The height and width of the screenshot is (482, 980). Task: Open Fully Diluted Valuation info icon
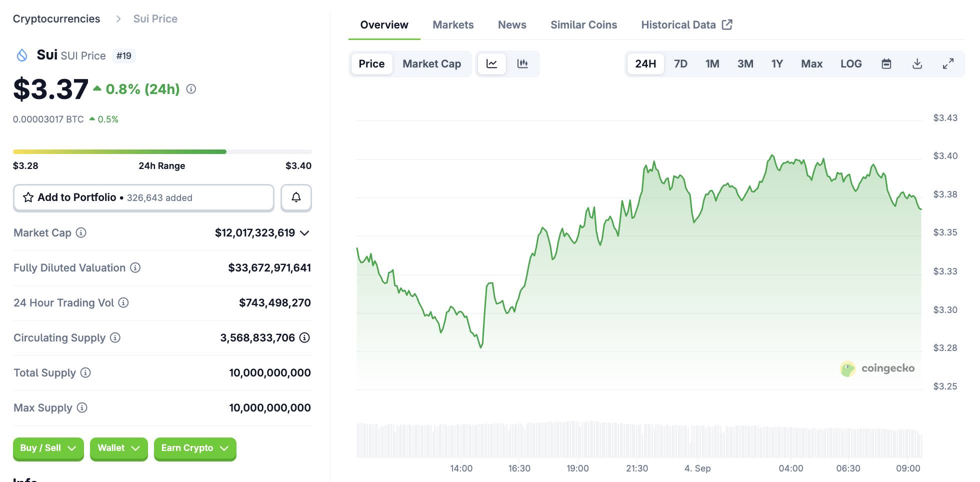pyautogui.click(x=135, y=267)
